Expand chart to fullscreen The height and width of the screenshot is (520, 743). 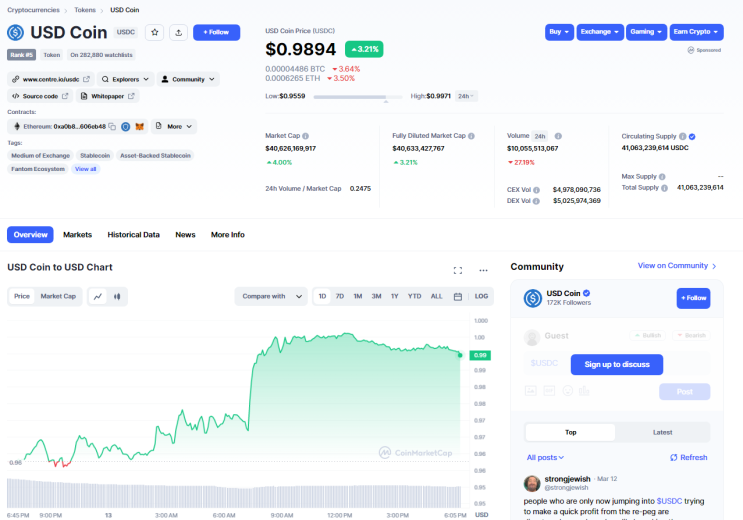(458, 270)
